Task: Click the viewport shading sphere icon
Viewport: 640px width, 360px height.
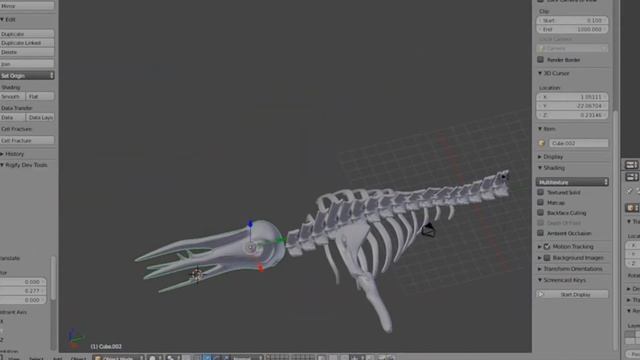Action: click(x=152, y=358)
